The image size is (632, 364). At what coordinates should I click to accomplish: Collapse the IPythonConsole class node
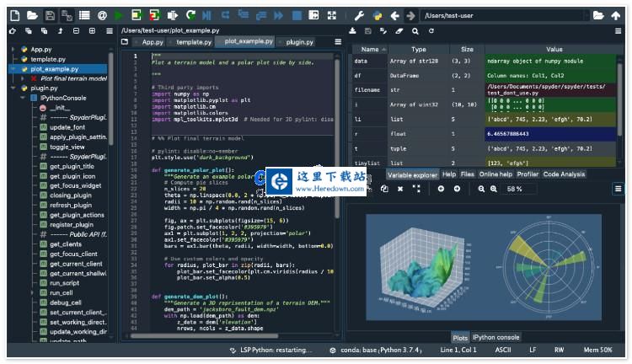coord(23,98)
